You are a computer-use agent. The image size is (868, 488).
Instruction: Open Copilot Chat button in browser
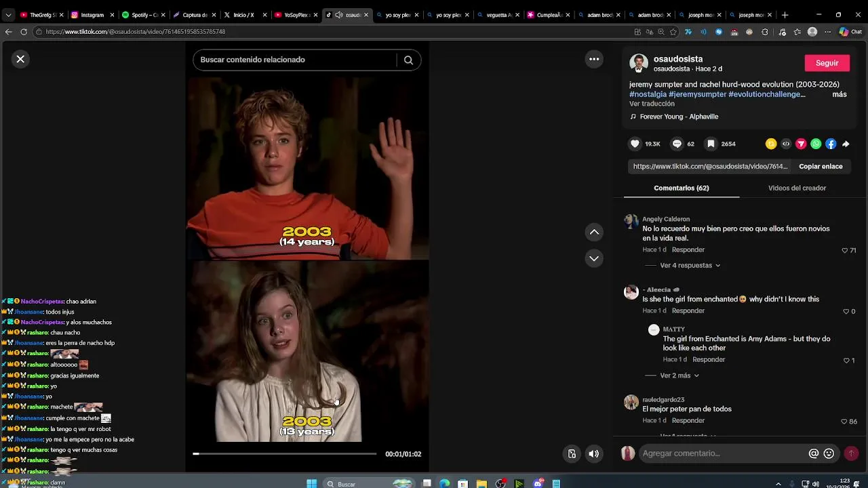click(x=850, y=31)
